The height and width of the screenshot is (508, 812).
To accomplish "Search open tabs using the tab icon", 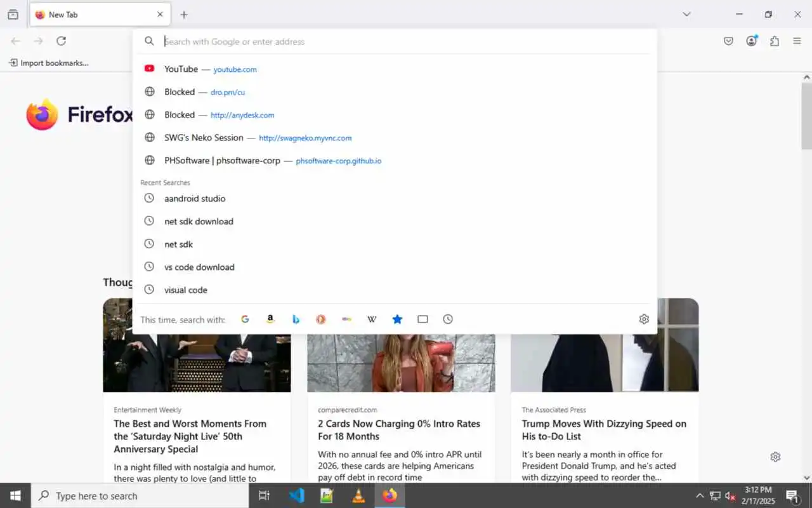I will (422, 319).
